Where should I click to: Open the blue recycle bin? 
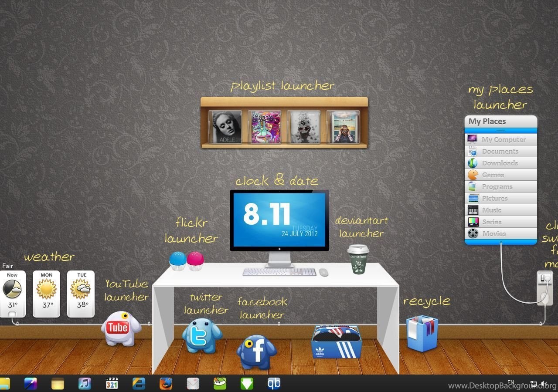coord(422,333)
